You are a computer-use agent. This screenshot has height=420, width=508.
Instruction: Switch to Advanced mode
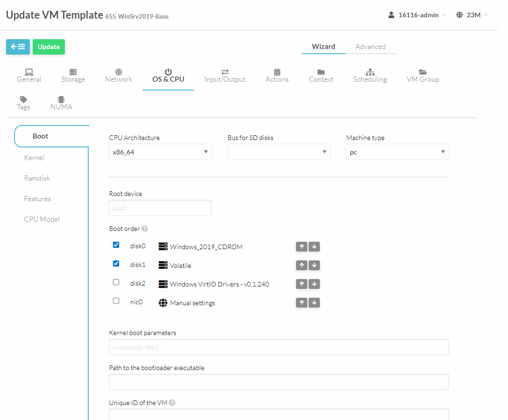(370, 47)
